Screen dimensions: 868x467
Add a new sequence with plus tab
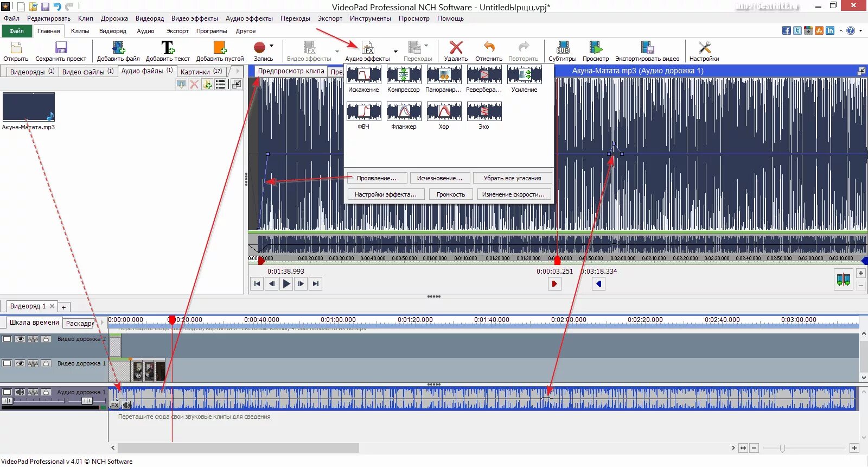pos(63,307)
